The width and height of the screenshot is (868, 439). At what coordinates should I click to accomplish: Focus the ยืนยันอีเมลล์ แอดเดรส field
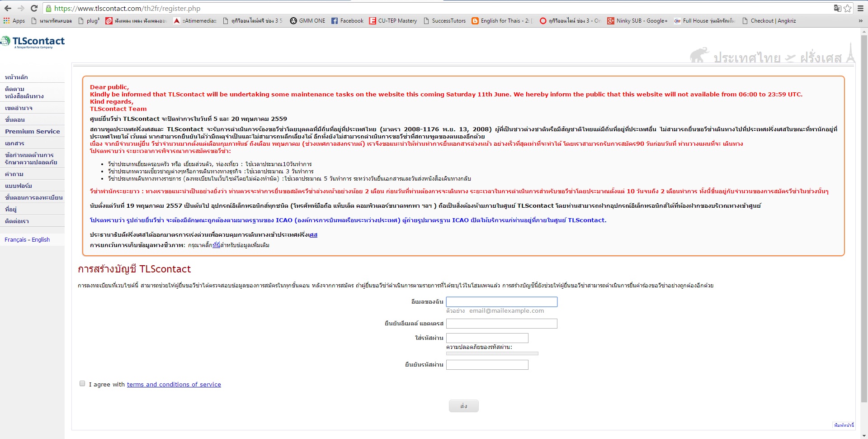[x=501, y=324]
